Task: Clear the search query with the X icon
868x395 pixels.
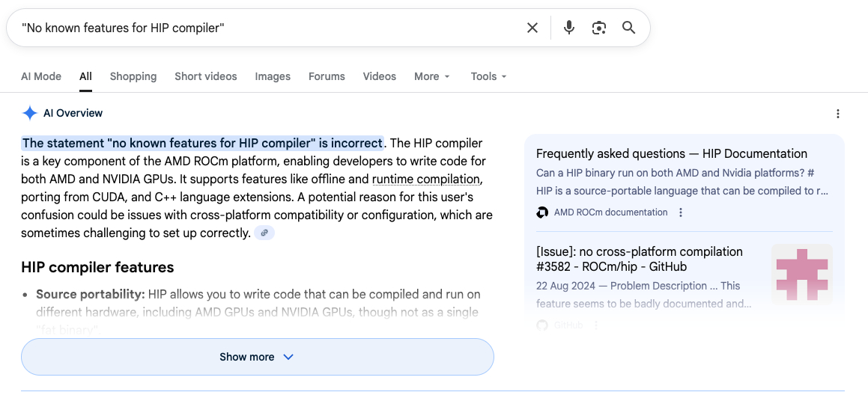Action: coord(532,28)
